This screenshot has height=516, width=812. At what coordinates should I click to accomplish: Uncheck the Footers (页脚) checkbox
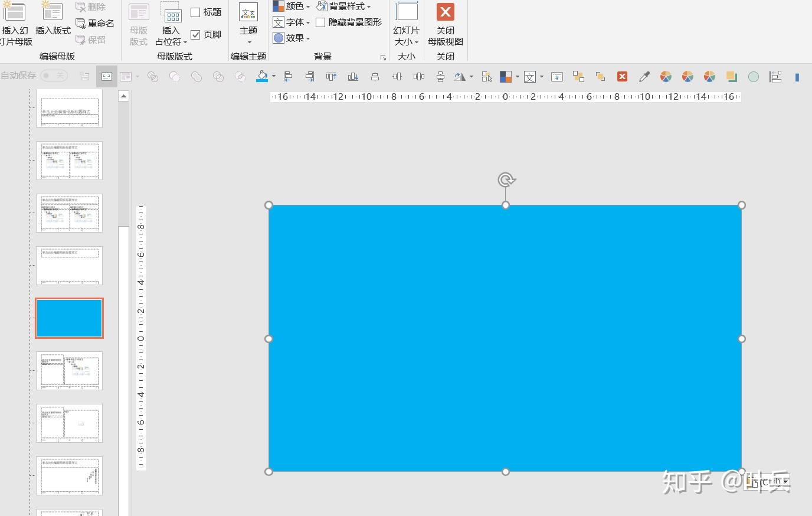(x=195, y=35)
